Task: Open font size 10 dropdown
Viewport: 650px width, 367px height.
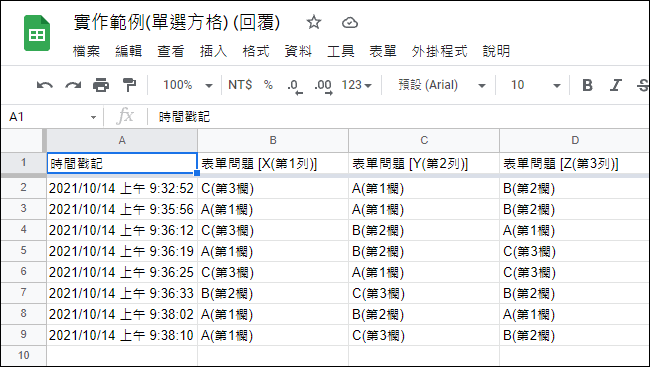Action: (536, 85)
